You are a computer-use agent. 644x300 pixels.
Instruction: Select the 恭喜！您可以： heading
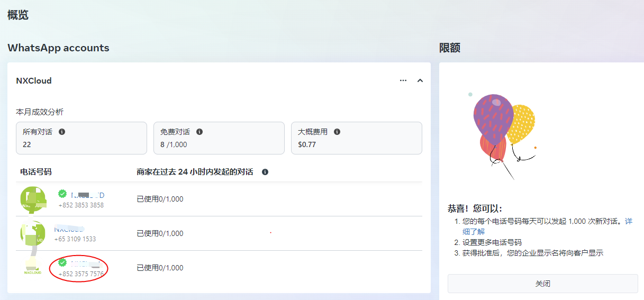pyautogui.click(x=475, y=208)
